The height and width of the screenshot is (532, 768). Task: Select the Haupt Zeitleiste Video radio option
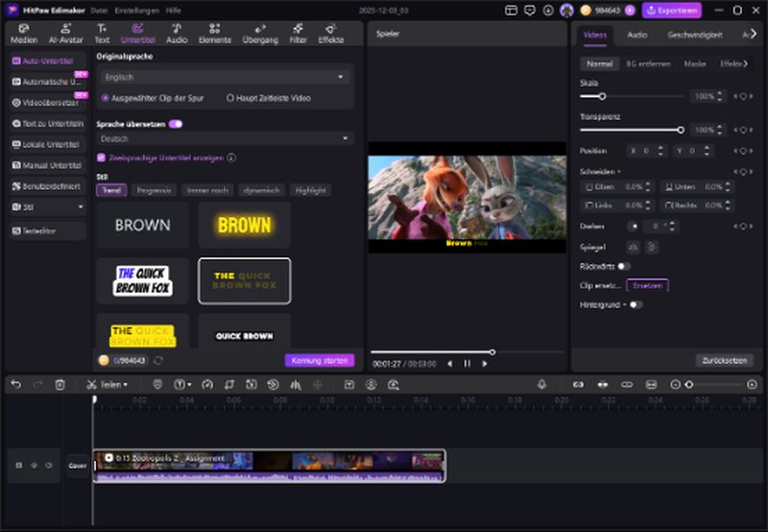230,98
